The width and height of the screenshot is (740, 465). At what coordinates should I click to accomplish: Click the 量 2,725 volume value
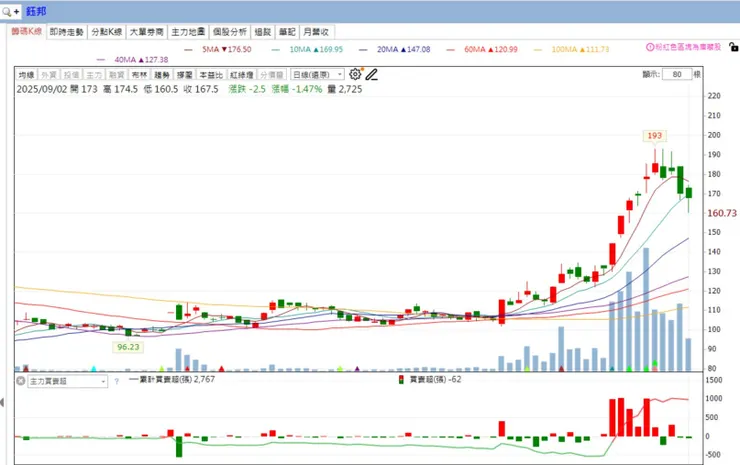coord(345,89)
